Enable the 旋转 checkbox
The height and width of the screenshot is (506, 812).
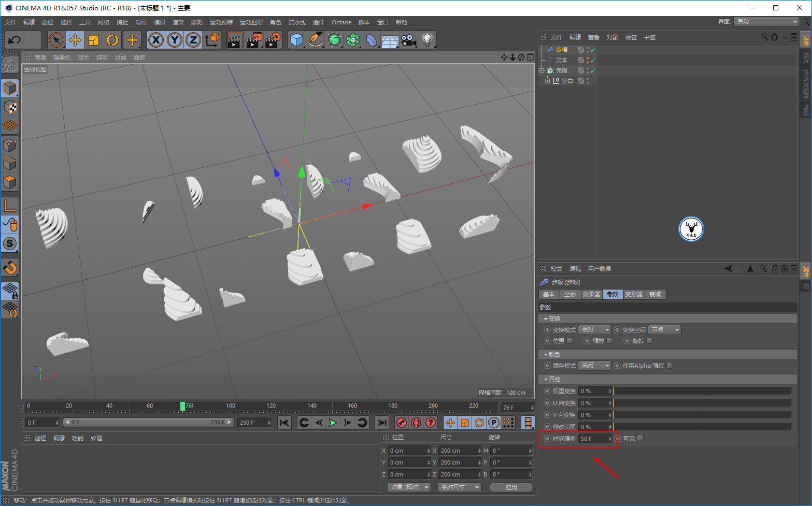pos(650,341)
